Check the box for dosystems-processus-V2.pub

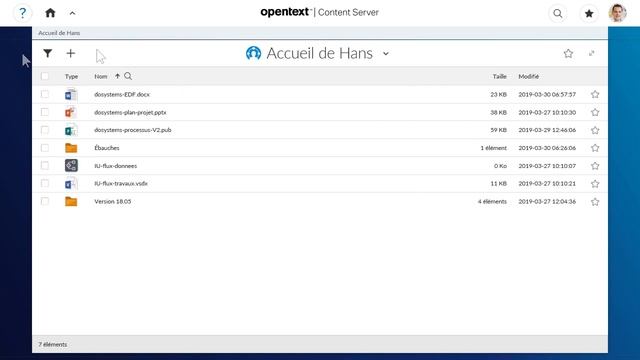point(45,130)
